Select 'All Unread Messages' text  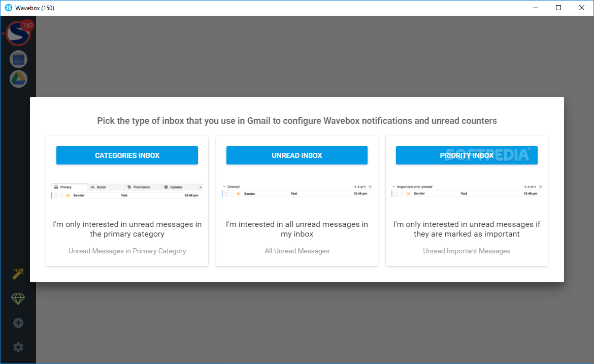click(297, 251)
